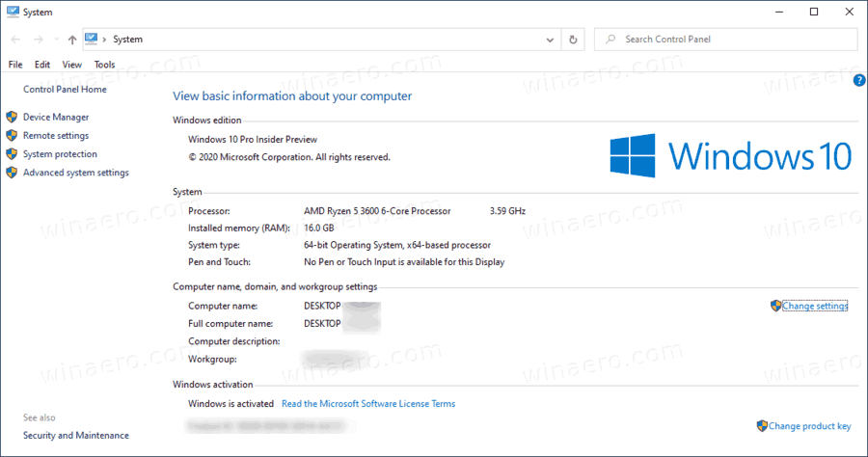
Task: Go to Control Panel Home
Action: (65, 89)
